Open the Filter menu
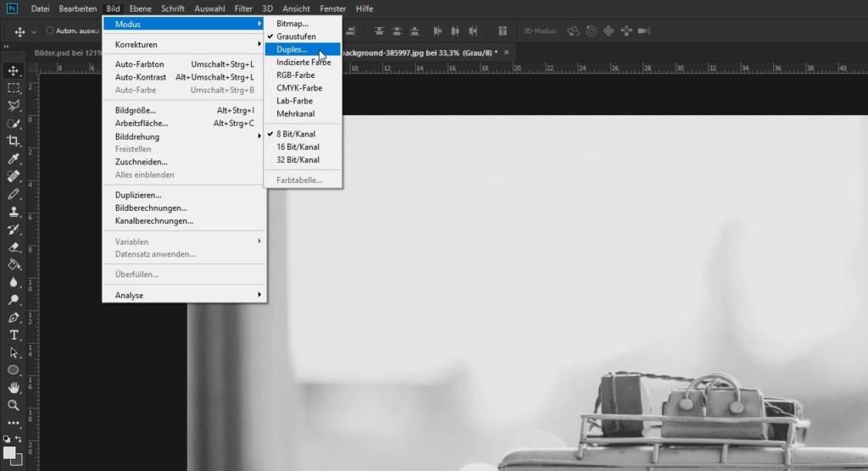The width and height of the screenshot is (868, 471). (x=243, y=8)
